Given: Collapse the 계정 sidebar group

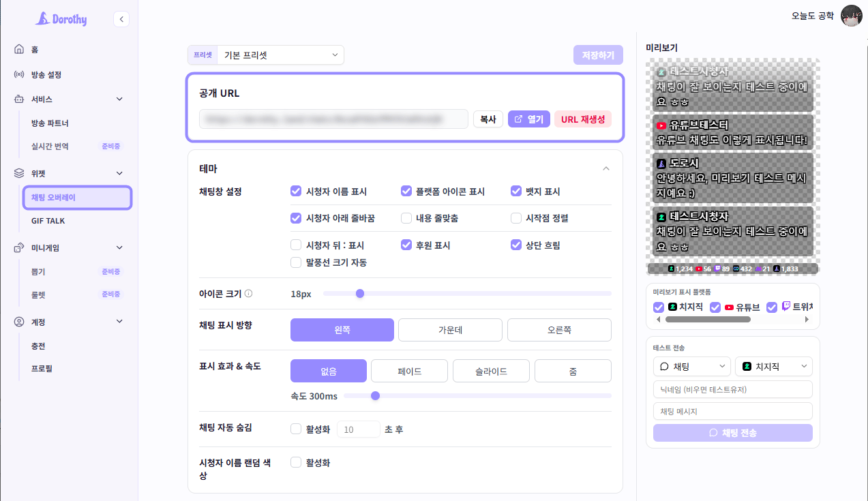Looking at the screenshot, I should point(119,322).
